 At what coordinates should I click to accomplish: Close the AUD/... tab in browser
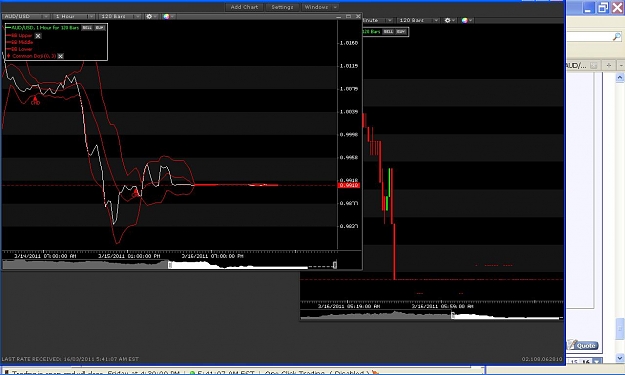[594, 65]
